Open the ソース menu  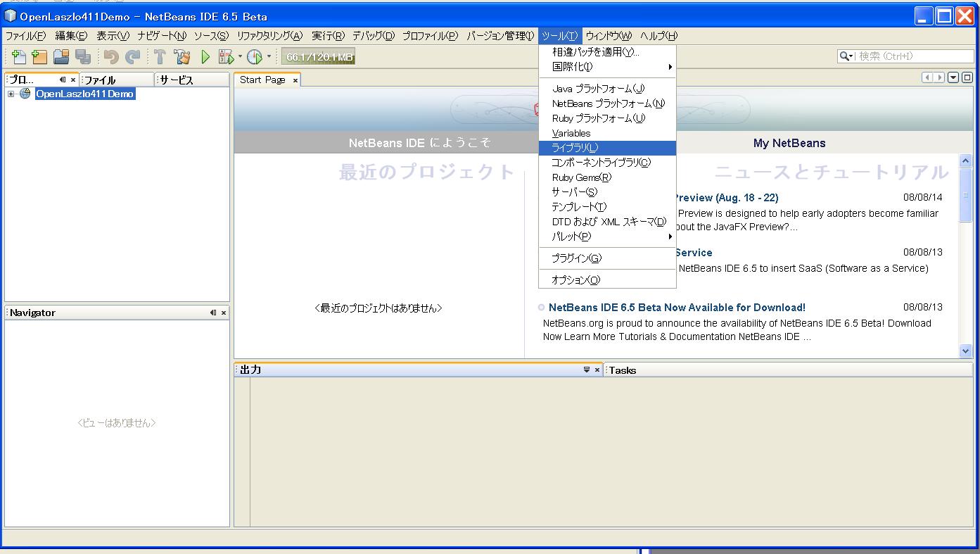pos(211,36)
